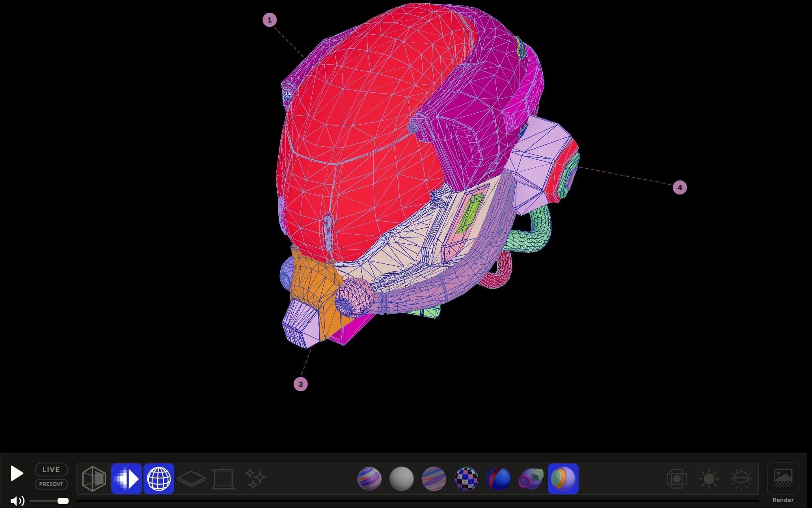
Task: Open annotation marker 1
Action: coord(270,20)
